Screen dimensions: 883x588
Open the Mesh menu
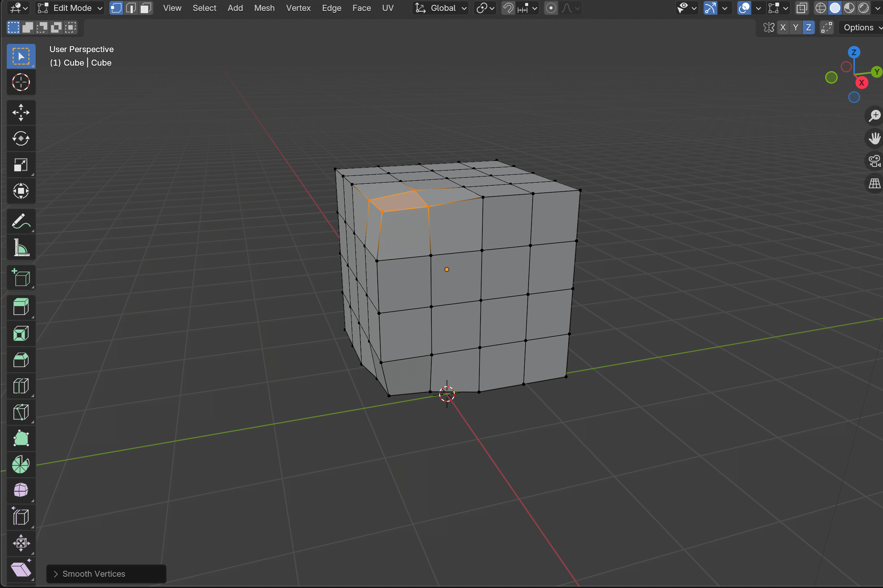[264, 8]
